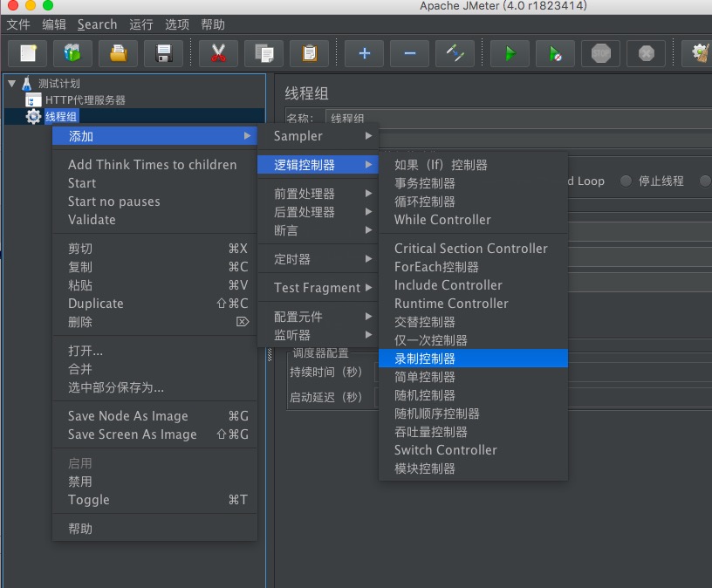
Task: Select Include Controller
Action: 473,284
